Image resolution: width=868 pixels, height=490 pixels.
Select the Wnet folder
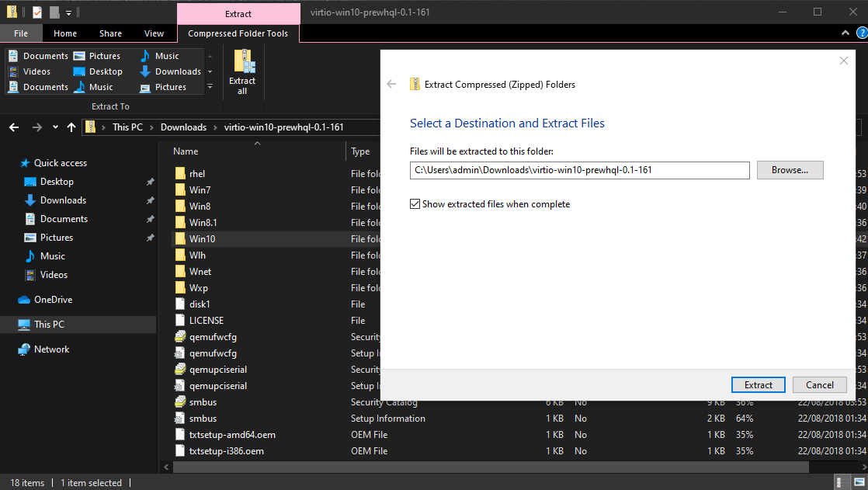193,271
